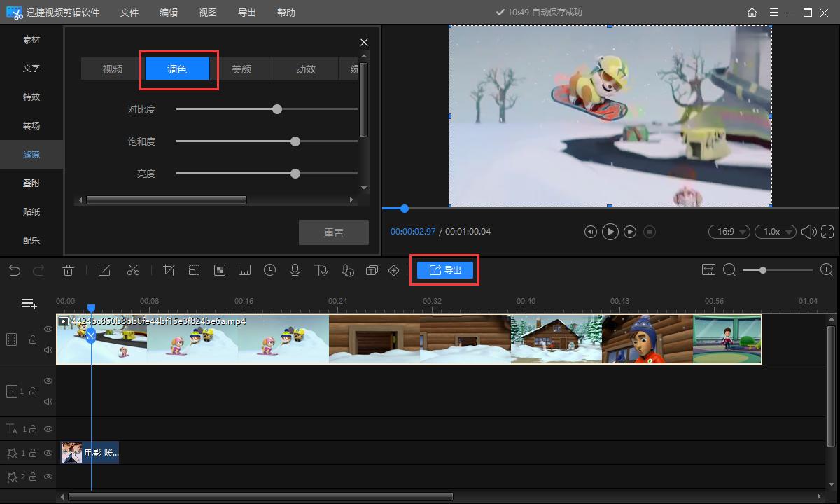Select 转场 in the left sidebar

[x=31, y=126]
